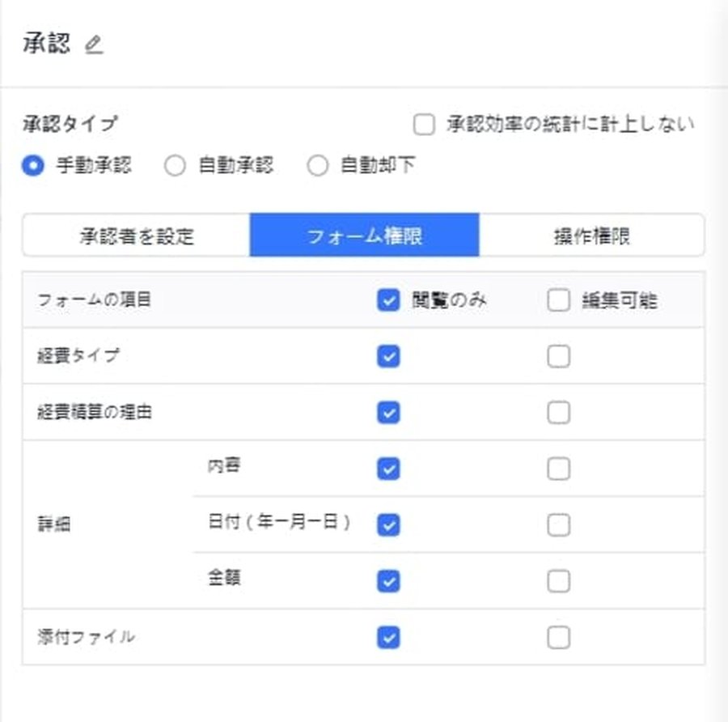The width and height of the screenshot is (728, 722).
Task: Enable editable checkbox for 内容 field
Action: [558, 469]
